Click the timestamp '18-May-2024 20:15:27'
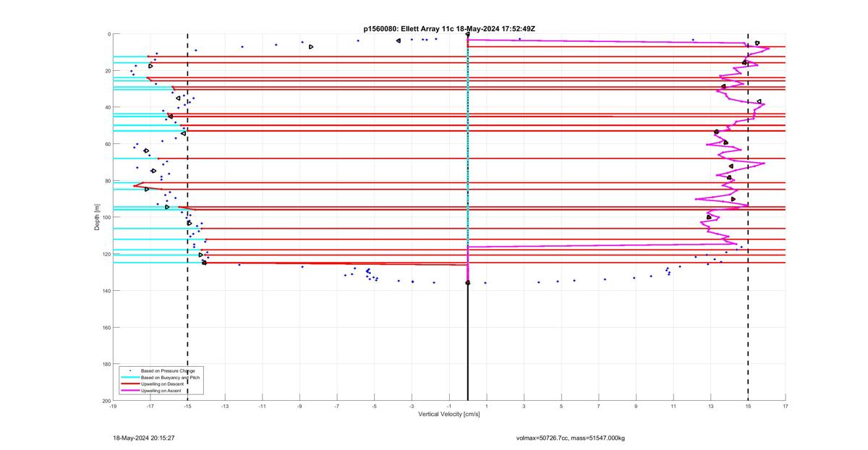 pyautogui.click(x=144, y=438)
